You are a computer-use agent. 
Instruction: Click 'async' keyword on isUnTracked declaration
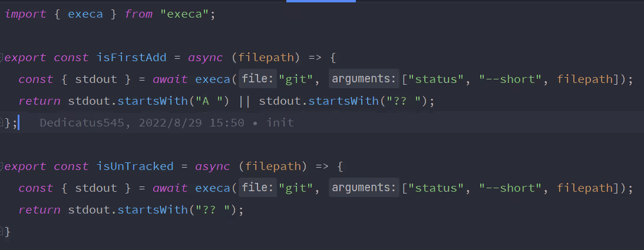[212, 166]
